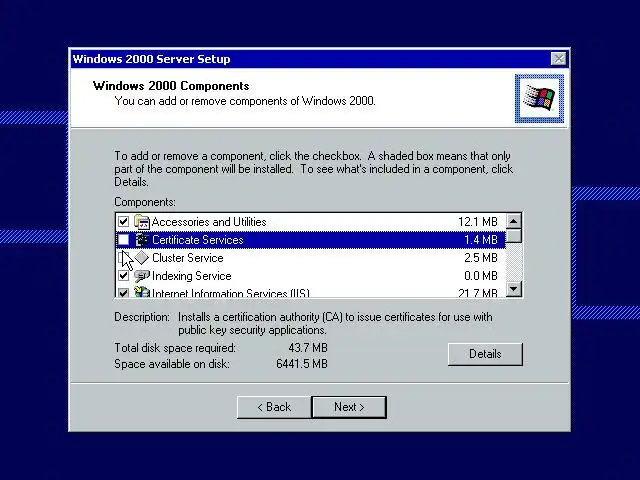Select Internet Information Services (IIS) row text
This screenshot has width=640, height=480.
point(231,293)
